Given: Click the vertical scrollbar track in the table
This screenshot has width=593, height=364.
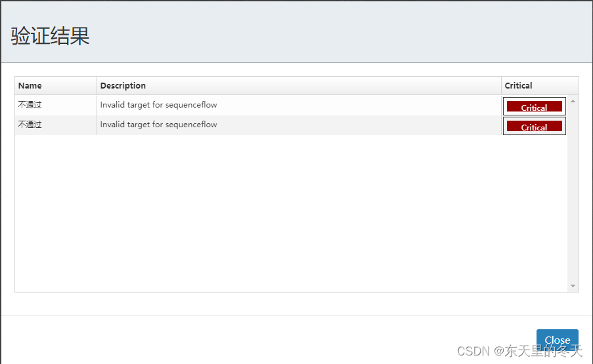Looking at the screenshot, I should pyautogui.click(x=573, y=197).
